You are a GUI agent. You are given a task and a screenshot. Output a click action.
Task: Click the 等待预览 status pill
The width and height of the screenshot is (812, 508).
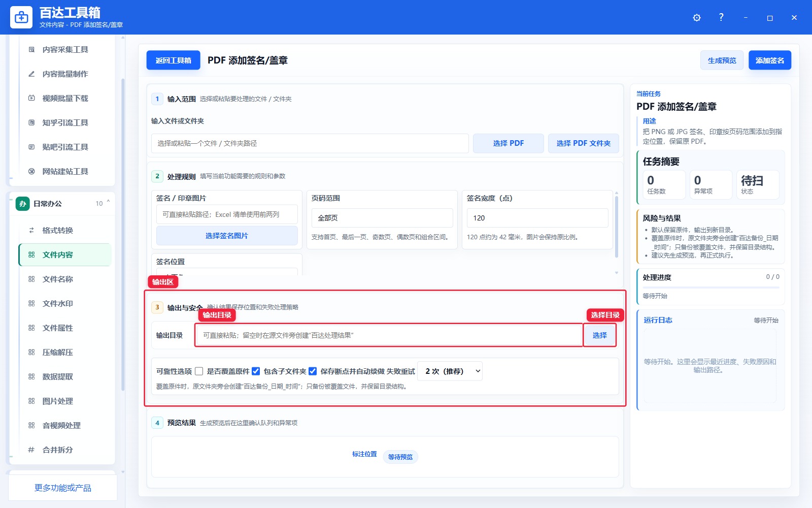[400, 457]
